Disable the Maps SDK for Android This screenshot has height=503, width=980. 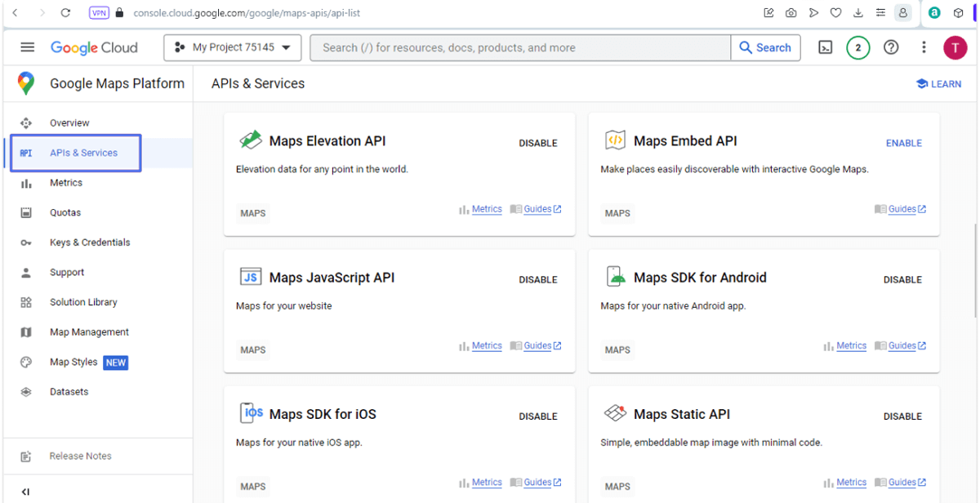(902, 279)
